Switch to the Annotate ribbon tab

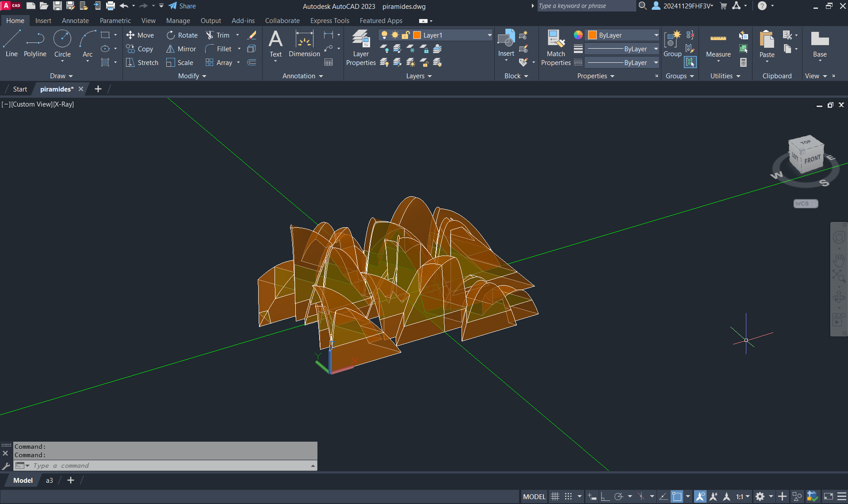[x=75, y=21]
